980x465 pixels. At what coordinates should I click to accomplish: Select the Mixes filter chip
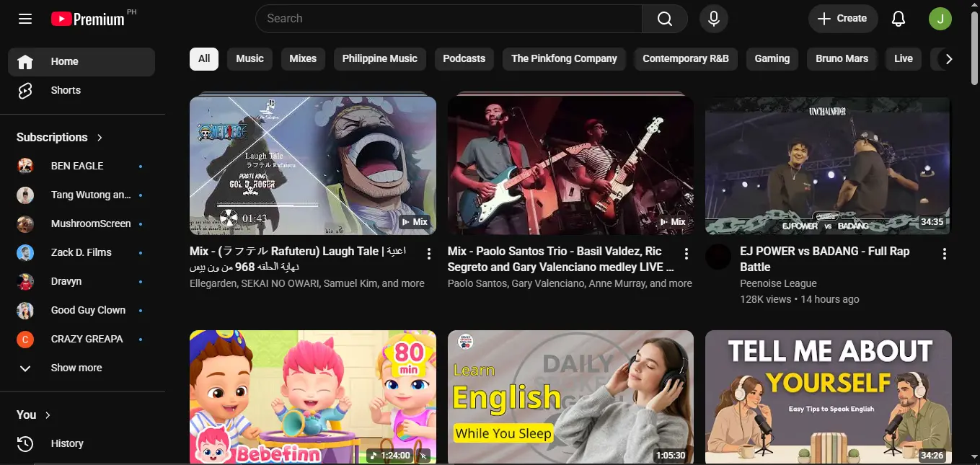tap(303, 59)
